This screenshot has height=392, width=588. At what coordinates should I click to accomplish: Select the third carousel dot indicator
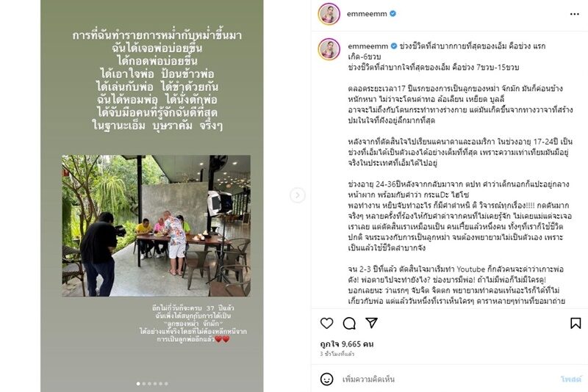click(x=150, y=383)
